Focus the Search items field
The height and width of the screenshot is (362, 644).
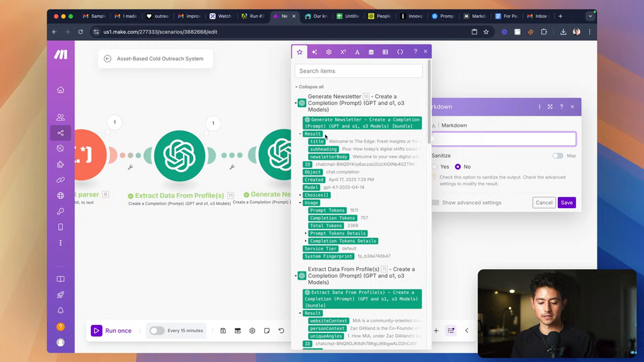point(358,71)
